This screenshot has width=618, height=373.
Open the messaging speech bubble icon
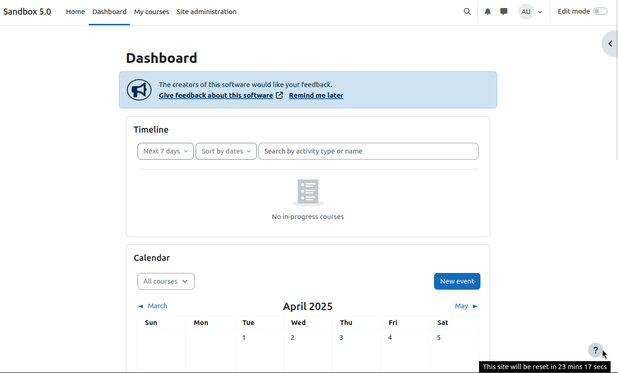tap(504, 11)
